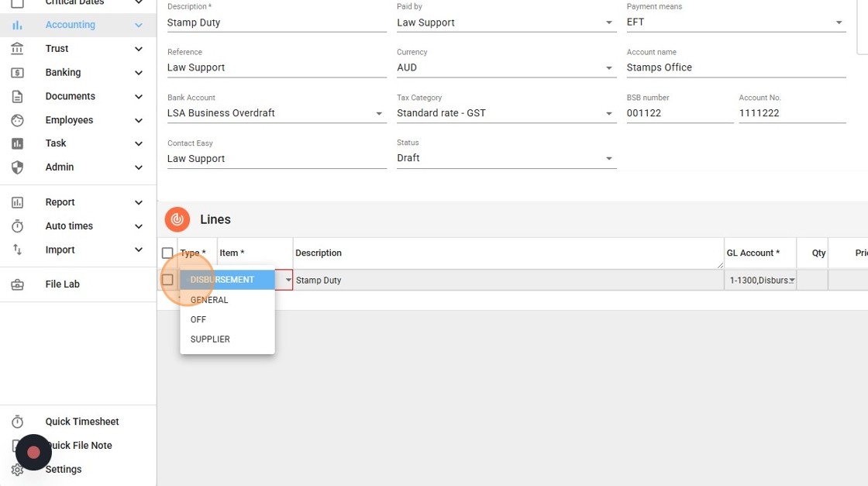Open Quick File Note

(78, 446)
